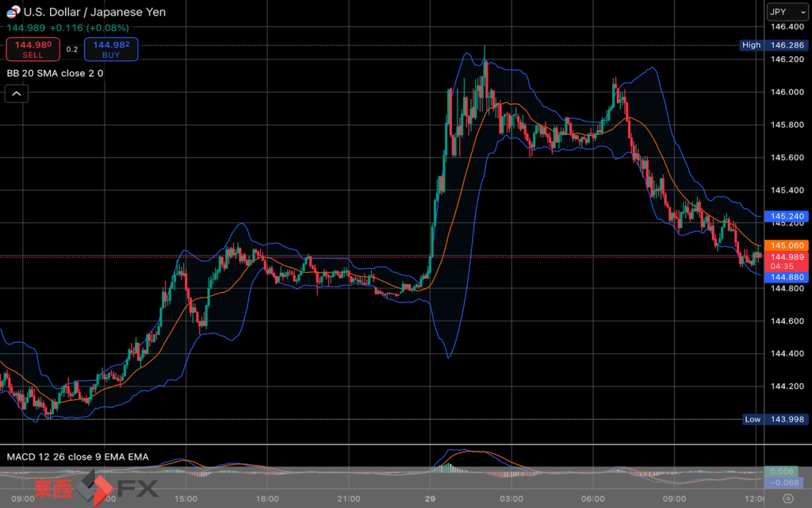Image resolution: width=812 pixels, height=508 pixels.
Task: Click the 145.400 price axis label
Action: coord(787,190)
